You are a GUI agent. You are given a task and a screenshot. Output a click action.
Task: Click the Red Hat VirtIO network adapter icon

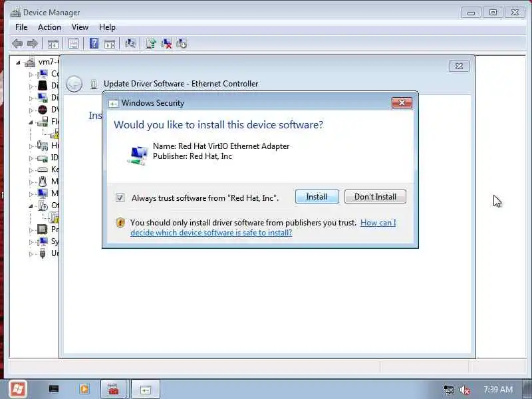pos(138,155)
